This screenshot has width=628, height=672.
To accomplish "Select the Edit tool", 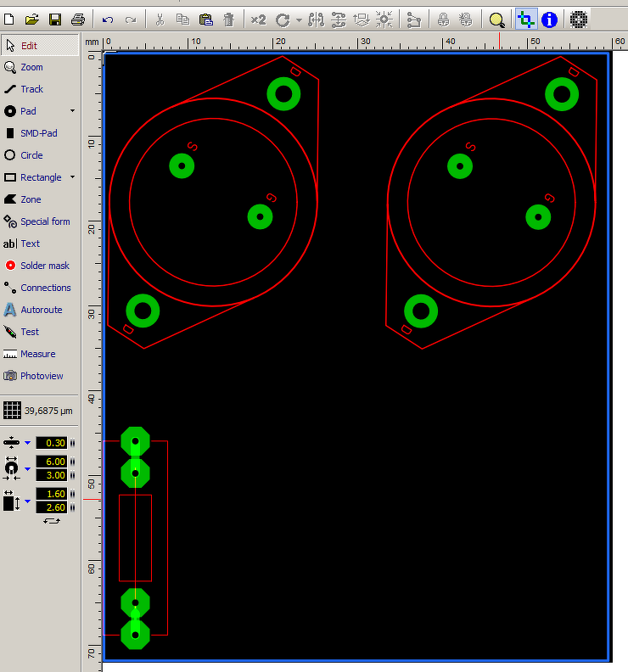I will 40,46.
